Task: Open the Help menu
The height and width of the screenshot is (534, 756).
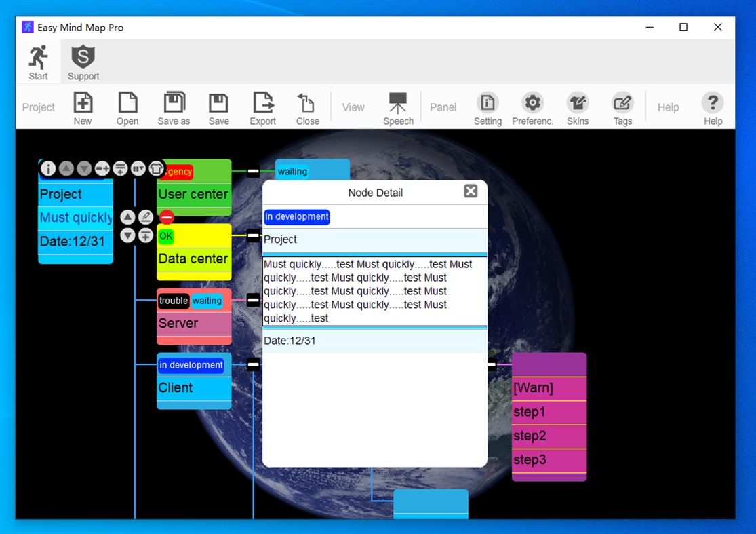Action: point(668,107)
